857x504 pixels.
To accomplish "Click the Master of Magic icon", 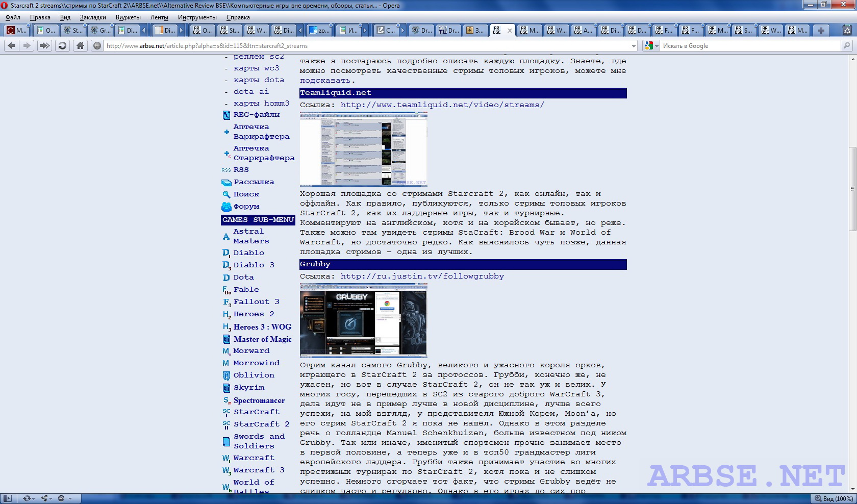I will click(226, 339).
